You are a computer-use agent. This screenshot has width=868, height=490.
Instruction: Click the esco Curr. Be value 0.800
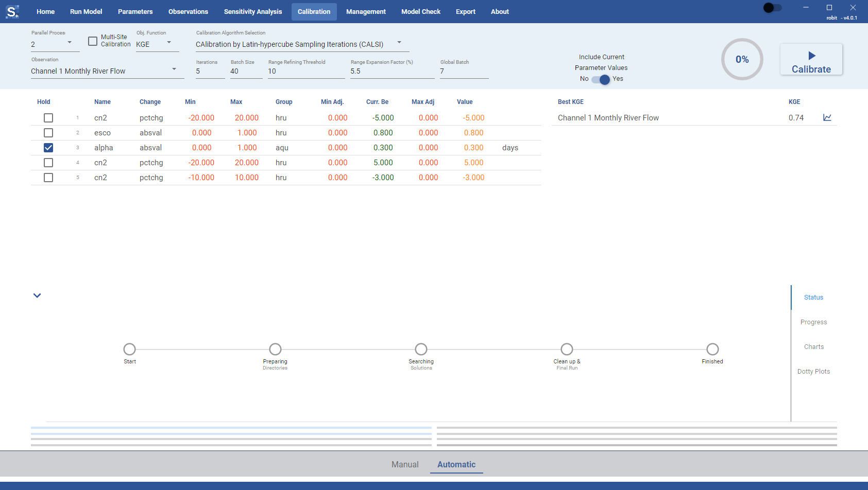click(x=383, y=133)
